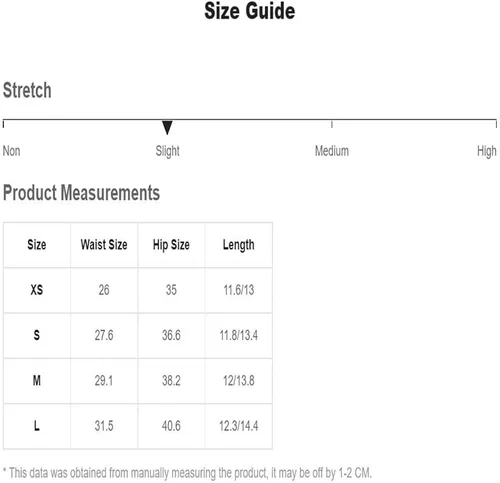Screen dimensions: 500x483
Task: Click the Waist Size column header
Action: (x=104, y=245)
